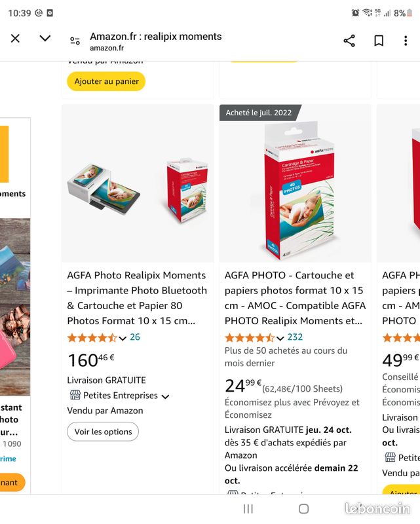Viewport: 420px width, 524px height.
Task: Click the Petites Entreprises store icon
Action: coord(75,395)
